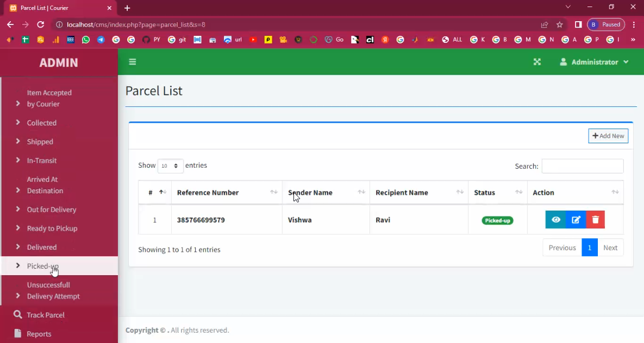Select Delivered in the sidebar menu
Image resolution: width=644 pixels, height=343 pixels.
click(42, 247)
